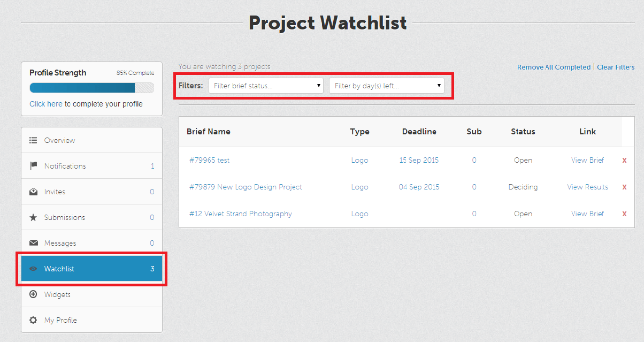Click the status filter's dropdown arrow
Viewport: 644px width, 342px height.
[319, 86]
